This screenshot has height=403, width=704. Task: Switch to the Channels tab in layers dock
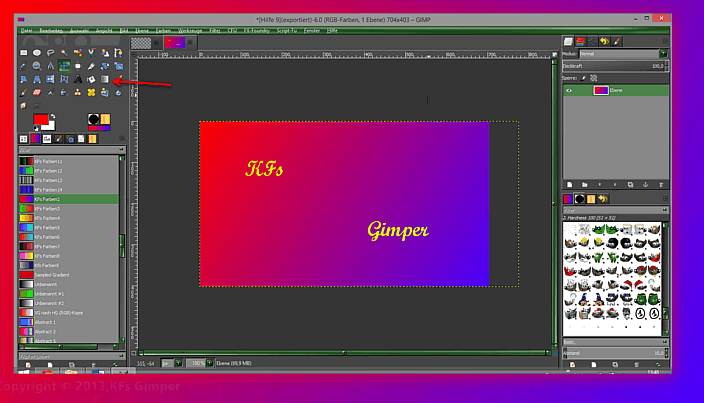(x=580, y=41)
